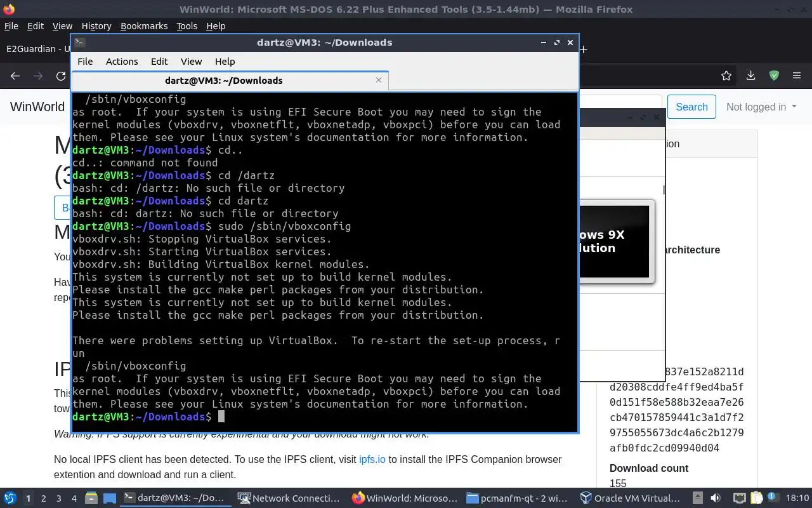Switch to Oracle VM VirtualBox taskbar entry
This screenshot has height=508, width=812.
(632, 498)
